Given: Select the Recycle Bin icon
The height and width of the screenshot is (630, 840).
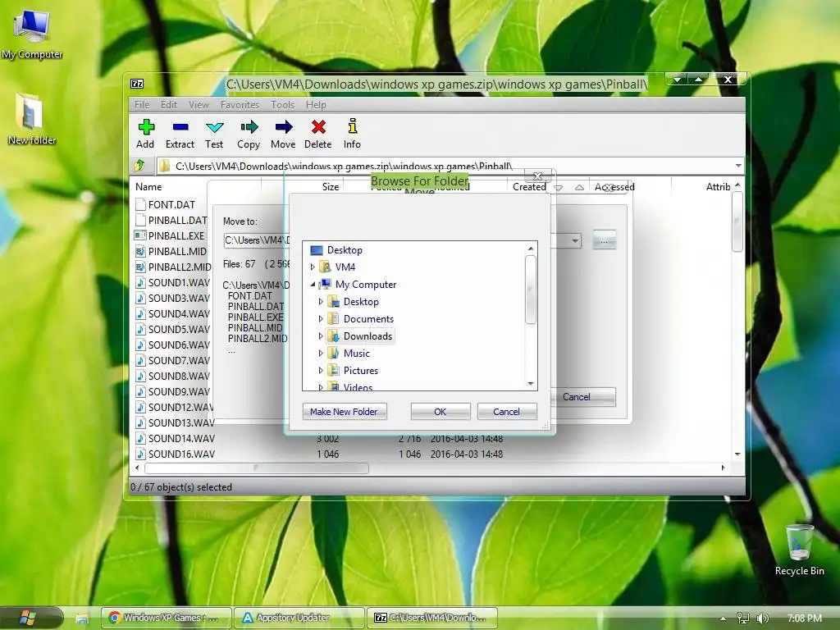Looking at the screenshot, I should point(799,550).
